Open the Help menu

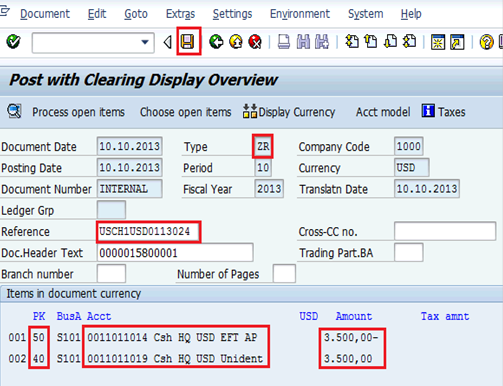(411, 14)
